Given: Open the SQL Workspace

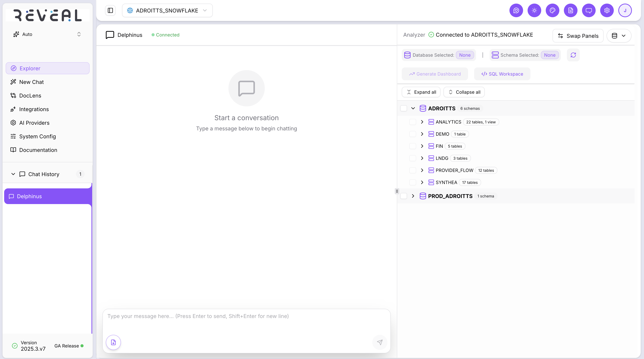Looking at the screenshot, I should (x=502, y=74).
